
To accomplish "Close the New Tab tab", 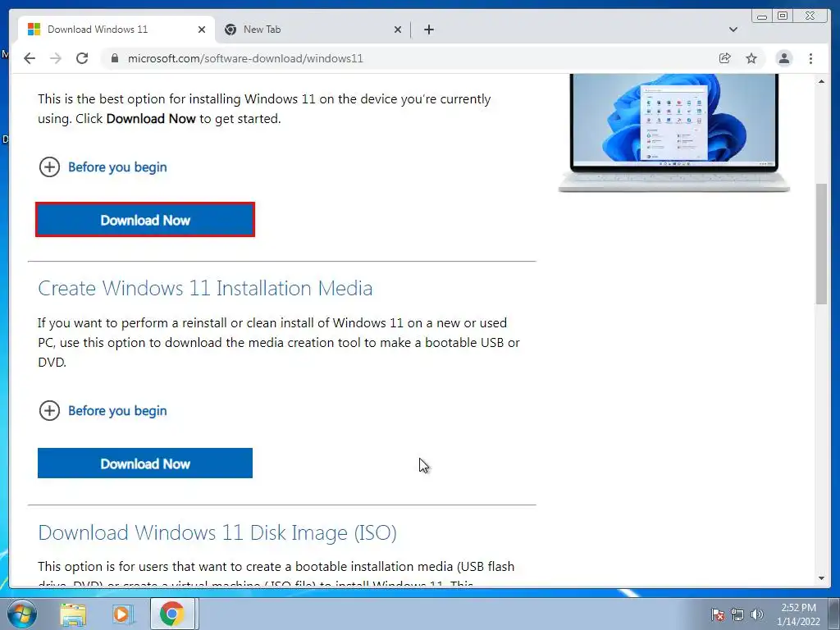I will click(x=398, y=30).
